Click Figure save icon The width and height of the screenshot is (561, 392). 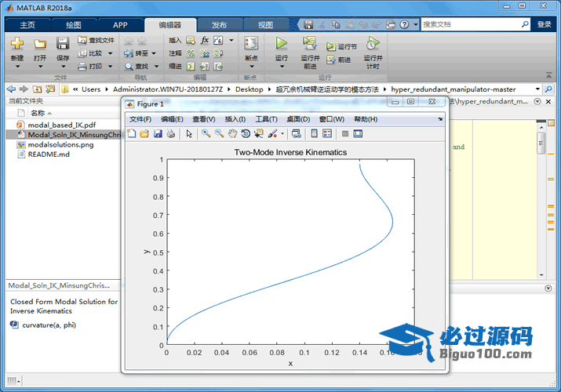pyautogui.click(x=158, y=133)
